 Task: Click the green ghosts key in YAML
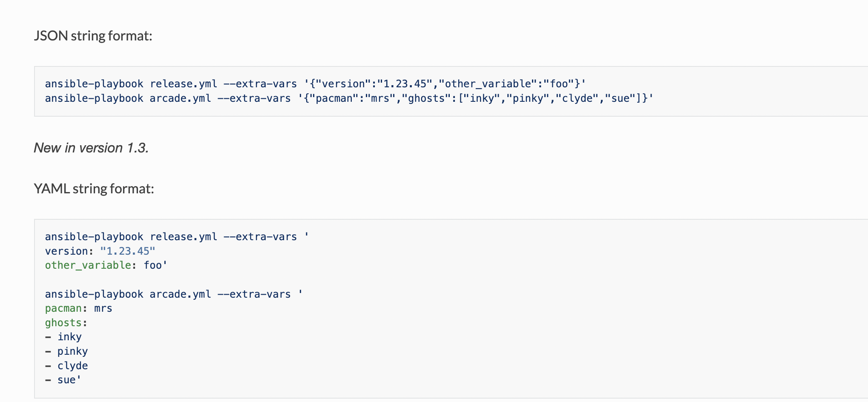(x=63, y=323)
